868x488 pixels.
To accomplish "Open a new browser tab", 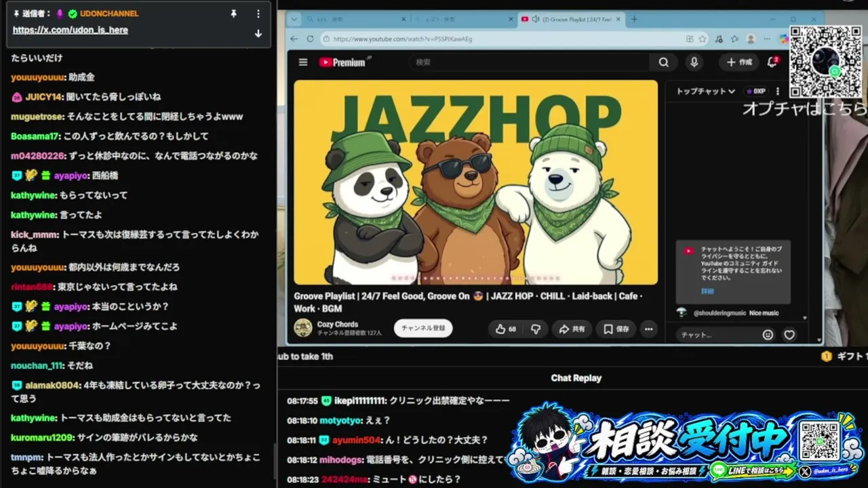I will pyautogui.click(x=634, y=19).
